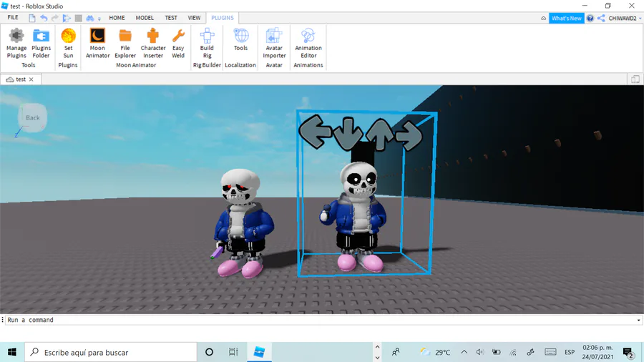Select the PLUGINS ribbon tab
Image resolution: width=644 pixels, height=362 pixels.
pyautogui.click(x=223, y=18)
